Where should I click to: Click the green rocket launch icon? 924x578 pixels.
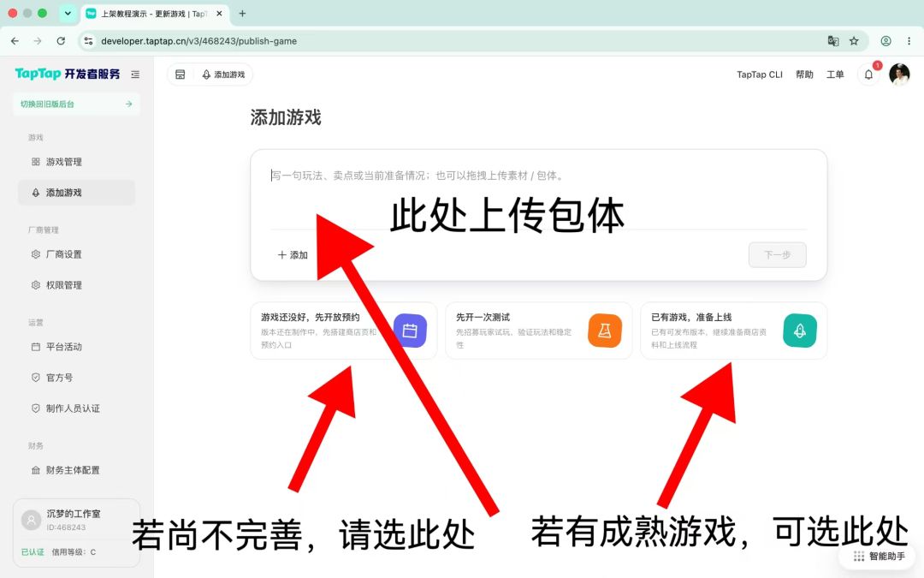(800, 331)
